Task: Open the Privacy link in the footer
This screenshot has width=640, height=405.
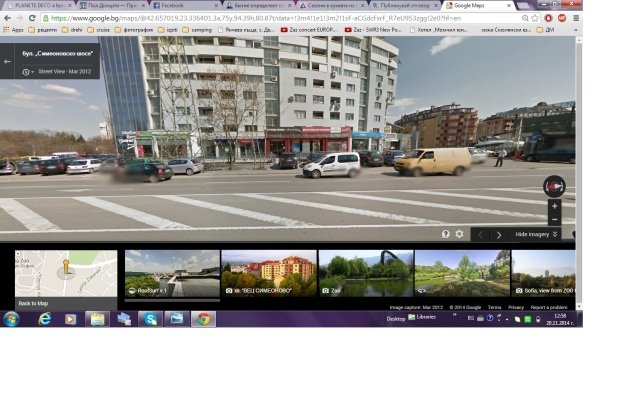Action: [x=516, y=307]
